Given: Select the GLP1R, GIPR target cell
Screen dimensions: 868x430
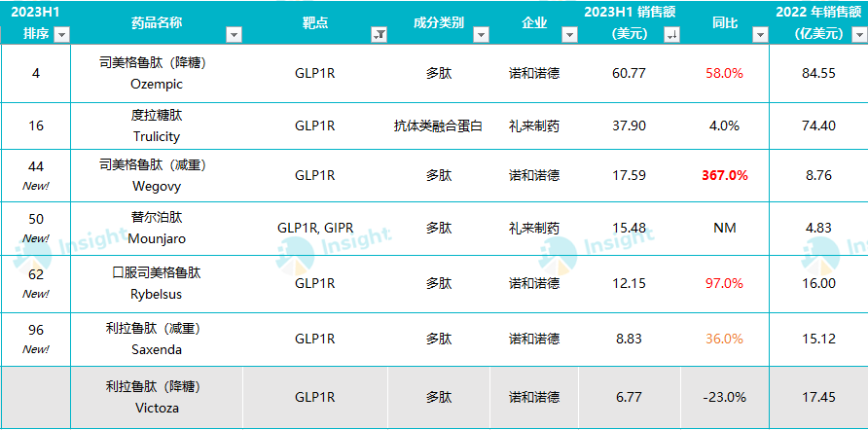Looking at the screenshot, I should (x=315, y=228).
